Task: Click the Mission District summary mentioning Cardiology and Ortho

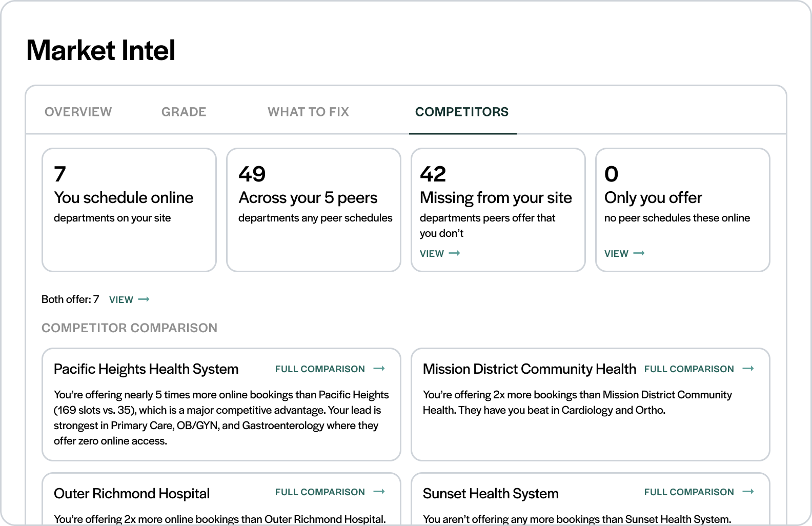Action: point(577,402)
